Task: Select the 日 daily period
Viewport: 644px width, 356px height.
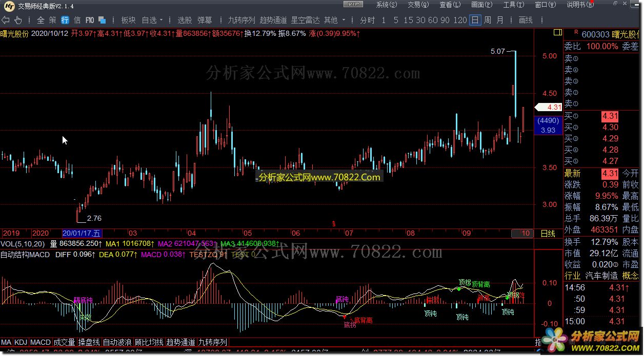Action: [x=475, y=20]
